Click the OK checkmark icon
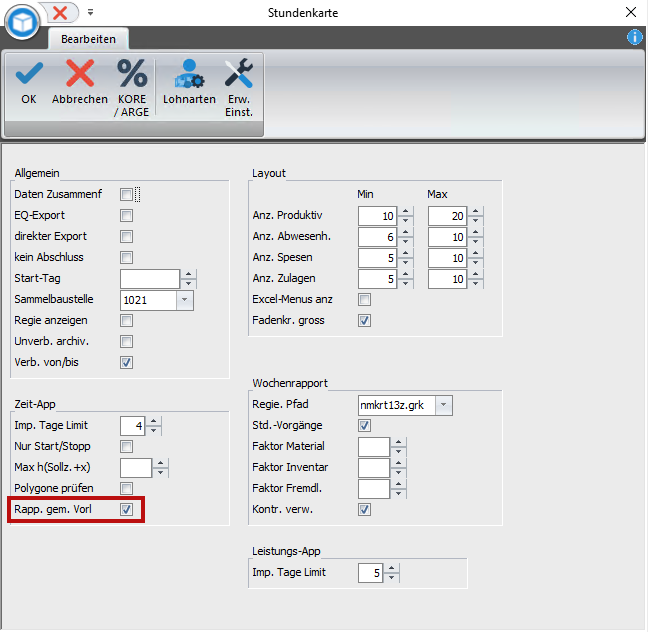Viewport: 648px width, 632px height. 29,74
